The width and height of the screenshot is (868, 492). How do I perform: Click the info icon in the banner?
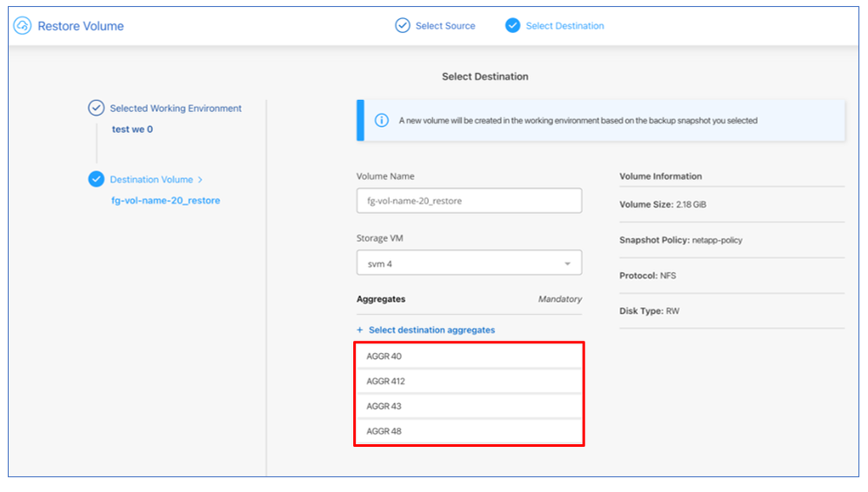pyautogui.click(x=381, y=121)
